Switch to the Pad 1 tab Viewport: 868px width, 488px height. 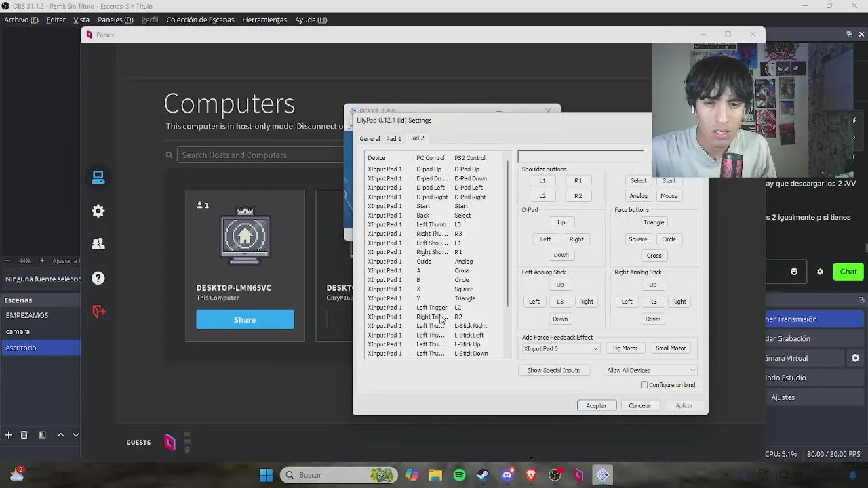point(394,139)
